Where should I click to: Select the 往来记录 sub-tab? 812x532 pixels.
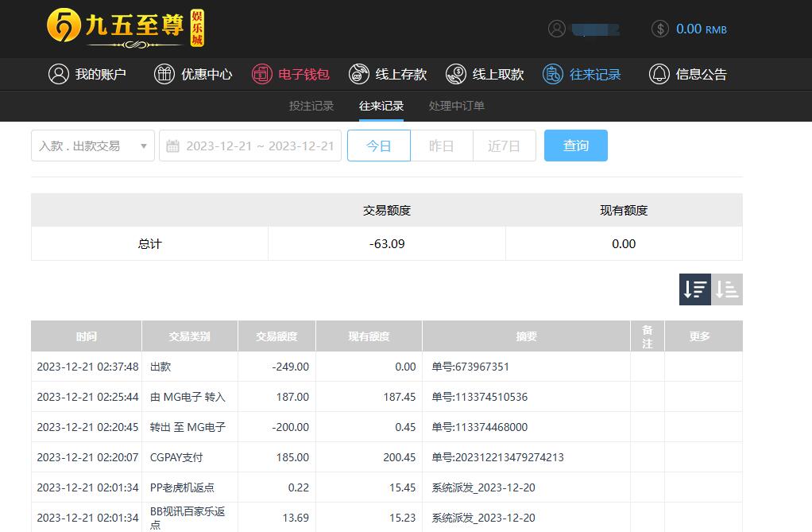pos(381,106)
